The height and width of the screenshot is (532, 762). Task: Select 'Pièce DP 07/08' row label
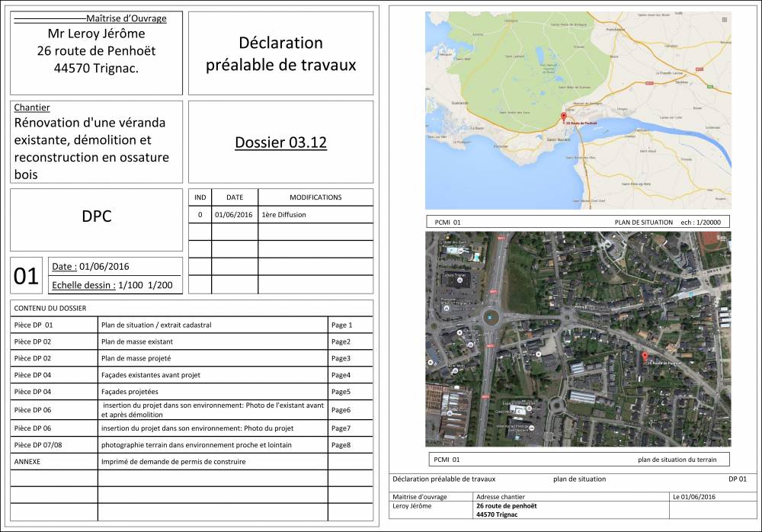pos(38,445)
